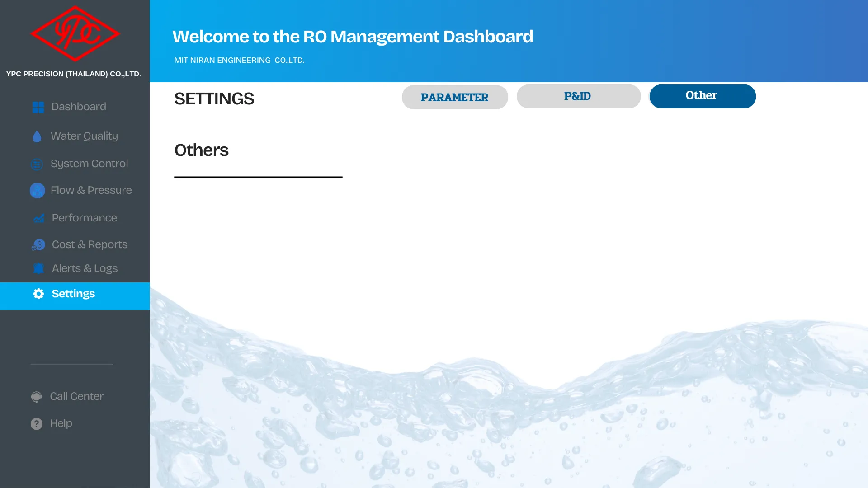
Task: Open the Performance page
Action: (84, 218)
